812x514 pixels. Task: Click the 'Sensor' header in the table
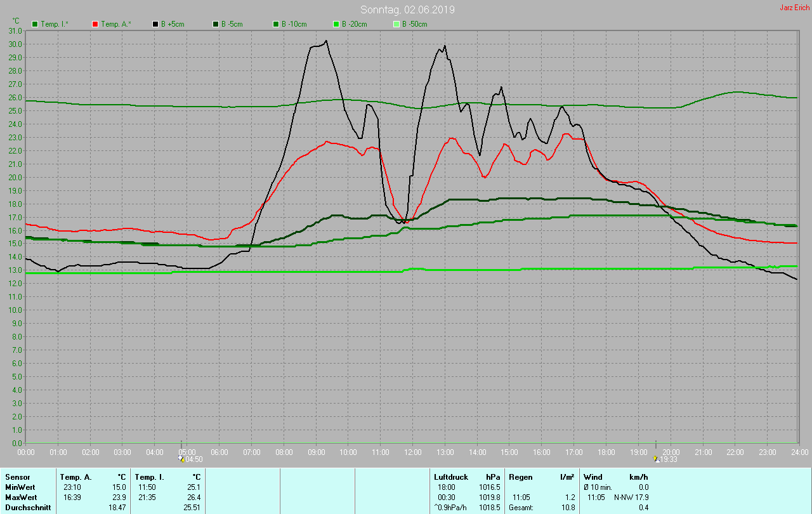click(17, 477)
